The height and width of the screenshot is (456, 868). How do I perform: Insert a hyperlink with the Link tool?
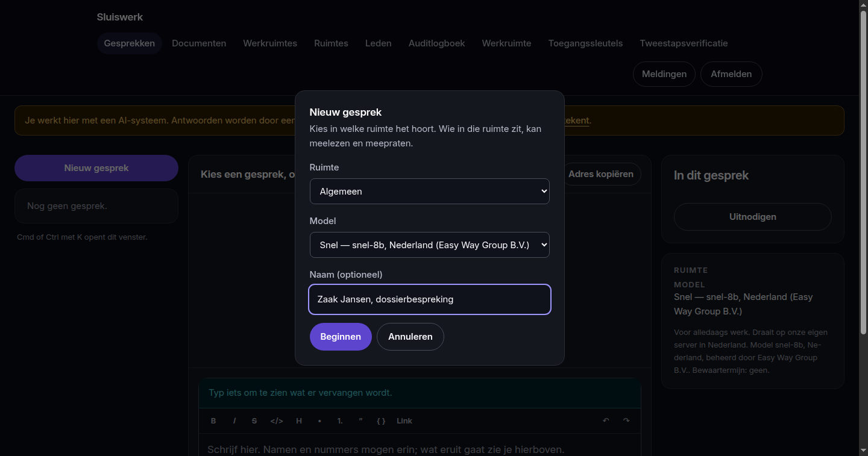[404, 421]
